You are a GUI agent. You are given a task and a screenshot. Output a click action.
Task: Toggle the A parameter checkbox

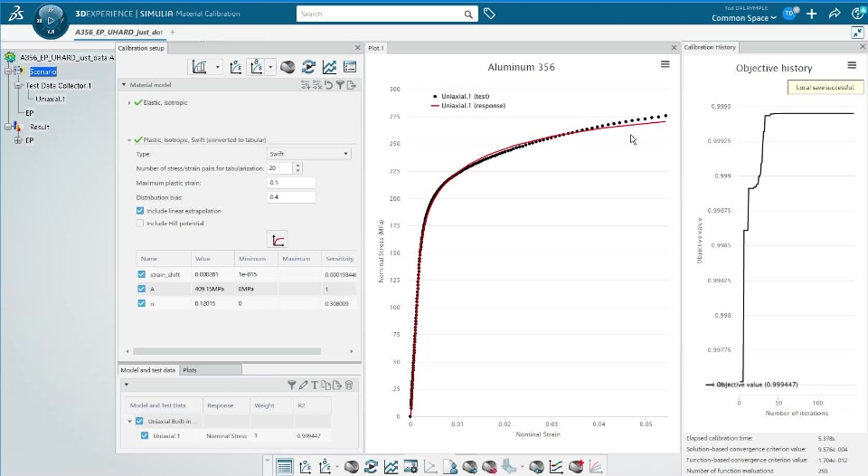coord(141,289)
